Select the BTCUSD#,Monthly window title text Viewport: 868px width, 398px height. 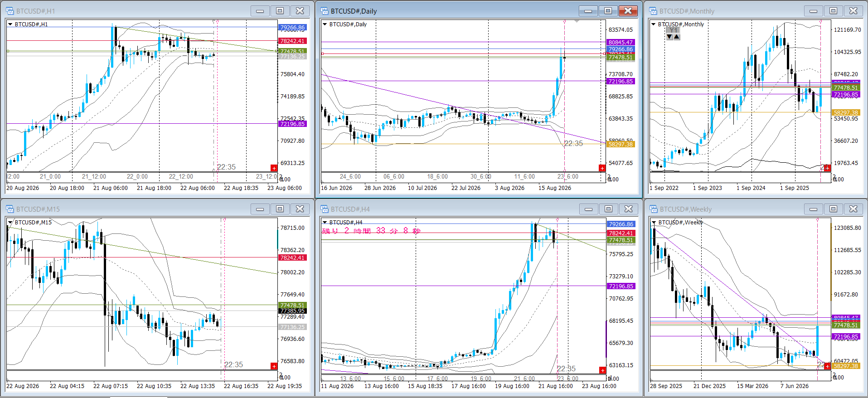(x=687, y=11)
